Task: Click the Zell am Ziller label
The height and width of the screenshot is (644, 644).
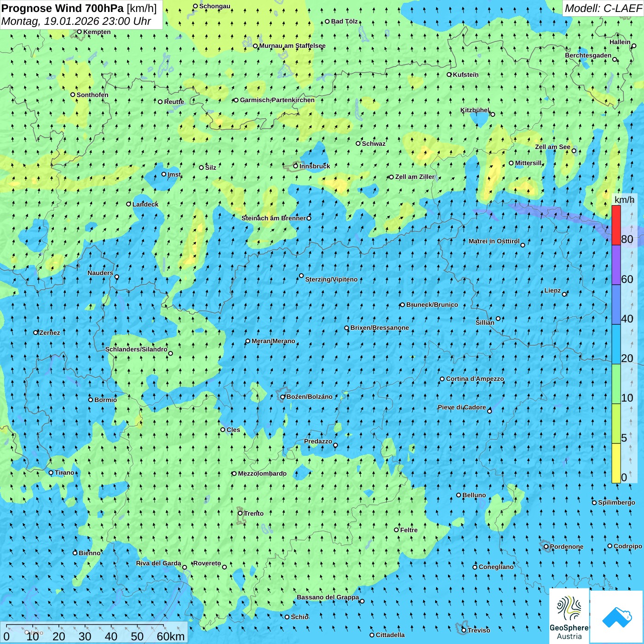Action: (415, 177)
